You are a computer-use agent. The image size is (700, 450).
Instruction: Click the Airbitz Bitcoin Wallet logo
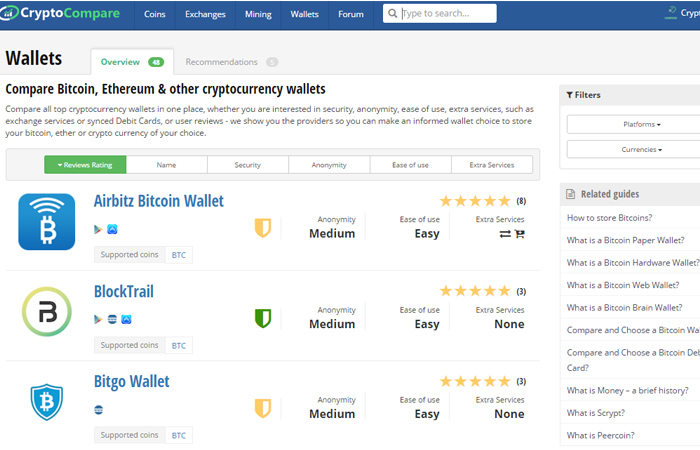[46, 222]
